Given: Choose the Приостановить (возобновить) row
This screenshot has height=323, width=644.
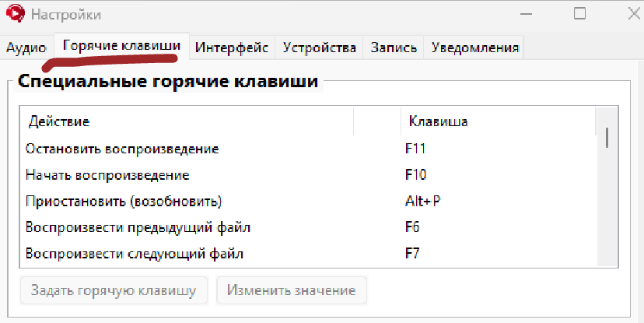Looking at the screenshot, I should point(308,202).
